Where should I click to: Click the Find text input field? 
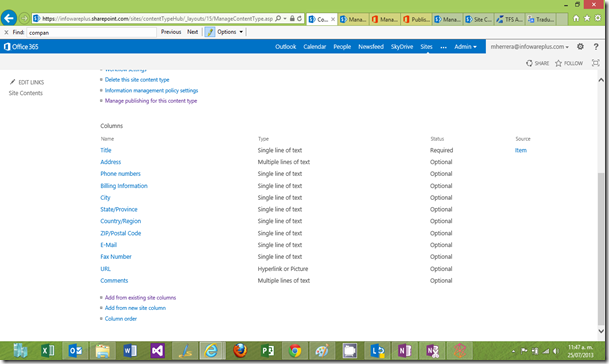click(x=91, y=32)
